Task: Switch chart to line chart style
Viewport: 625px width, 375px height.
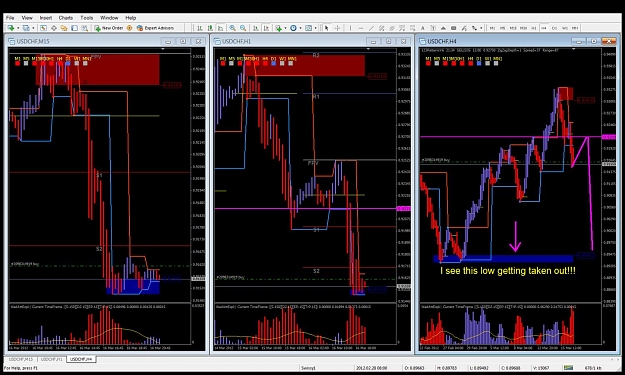Action: [220, 28]
